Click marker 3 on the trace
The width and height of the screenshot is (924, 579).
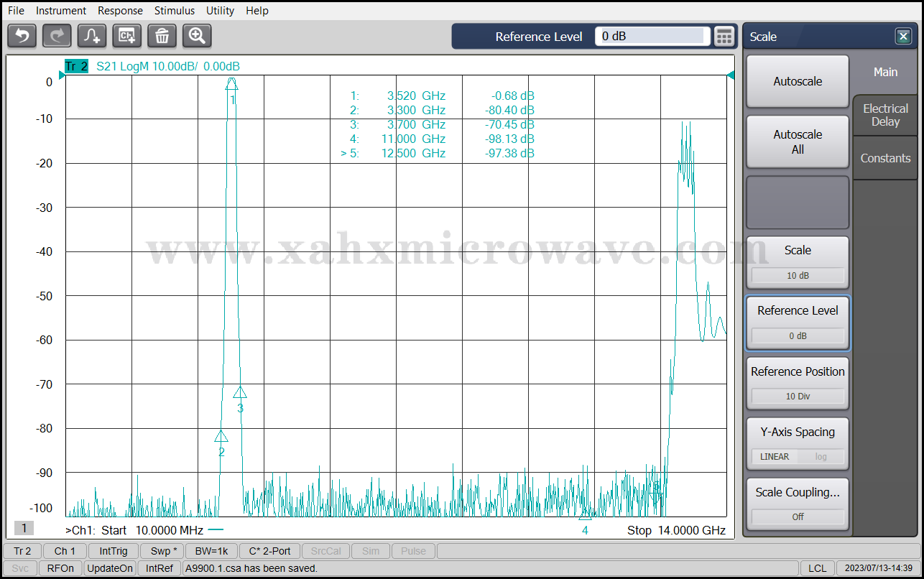click(240, 393)
